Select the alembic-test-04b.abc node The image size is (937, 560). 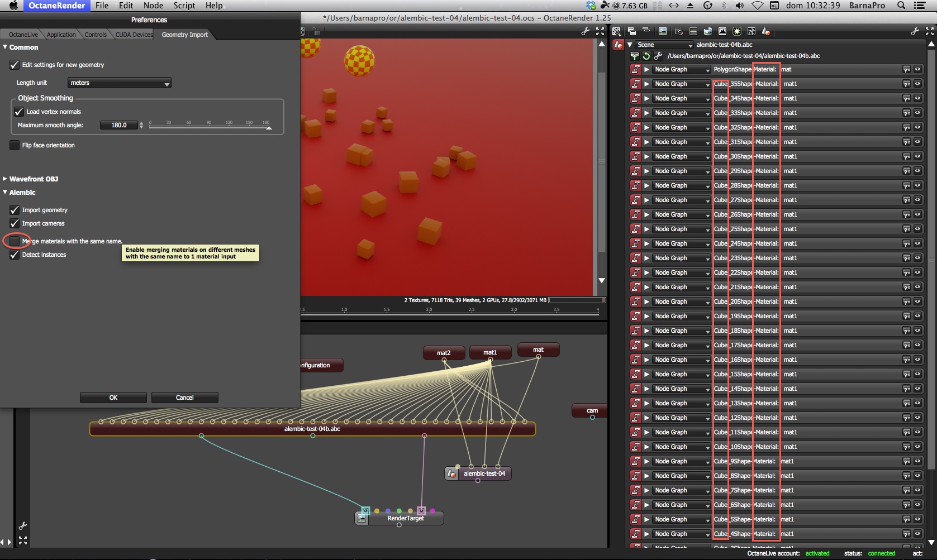[x=312, y=429]
